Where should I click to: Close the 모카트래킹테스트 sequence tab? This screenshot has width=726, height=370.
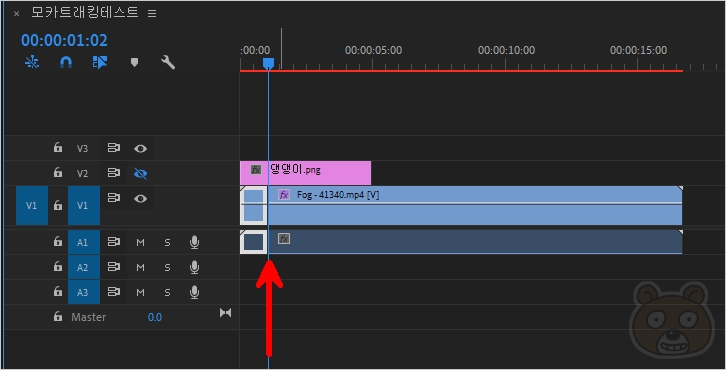tap(16, 13)
